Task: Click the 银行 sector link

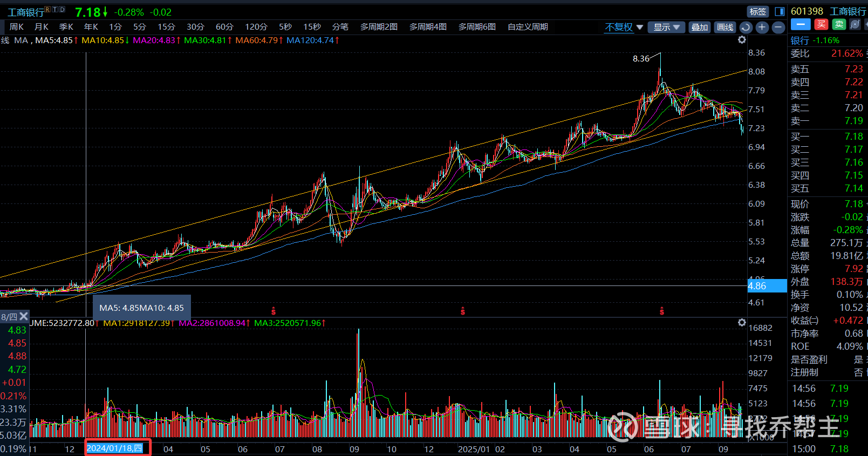Action: (x=800, y=40)
